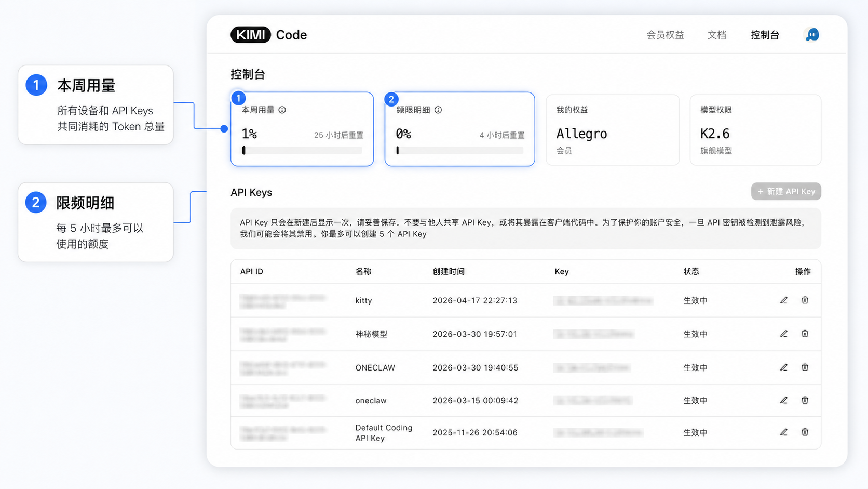The height and width of the screenshot is (489, 868).
Task: Click the 状态 column header
Action: 691,271
